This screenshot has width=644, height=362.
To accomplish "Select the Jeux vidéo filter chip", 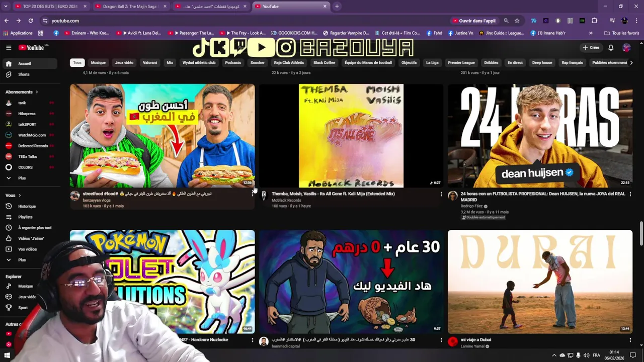I will (x=124, y=63).
